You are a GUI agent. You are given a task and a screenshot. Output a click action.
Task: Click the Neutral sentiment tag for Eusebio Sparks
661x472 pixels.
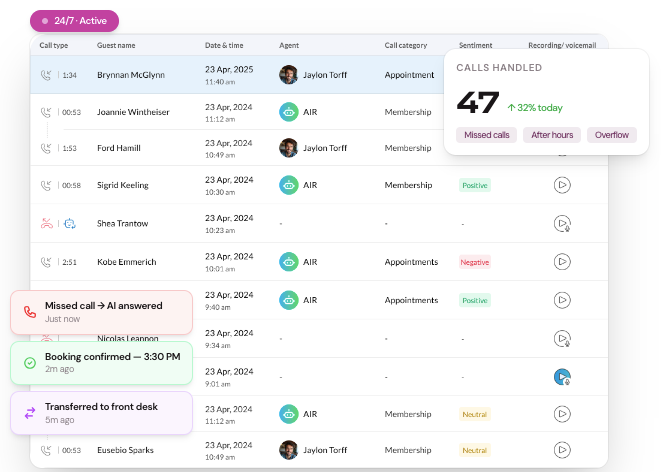[475, 451]
